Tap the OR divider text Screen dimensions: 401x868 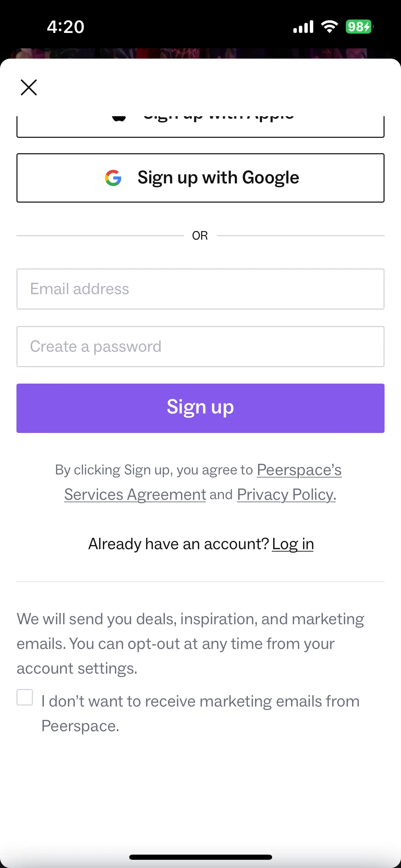[200, 236]
